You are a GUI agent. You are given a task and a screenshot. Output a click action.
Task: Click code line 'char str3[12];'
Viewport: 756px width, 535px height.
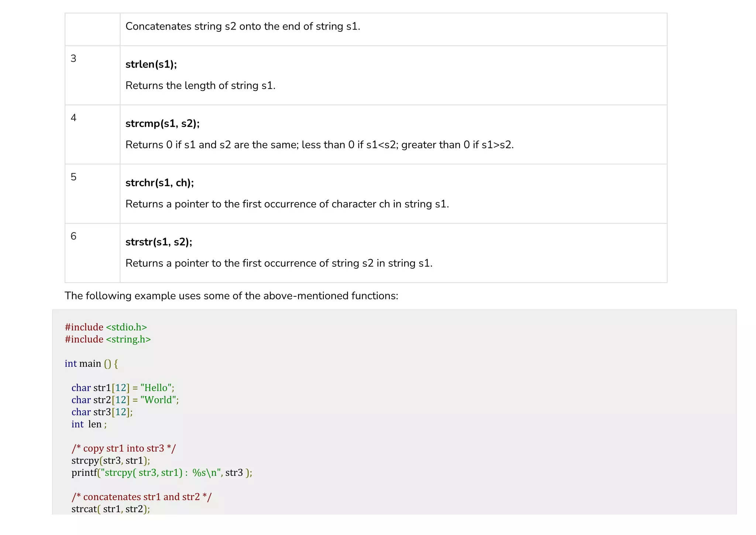pyautogui.click(x=102, y=412)
